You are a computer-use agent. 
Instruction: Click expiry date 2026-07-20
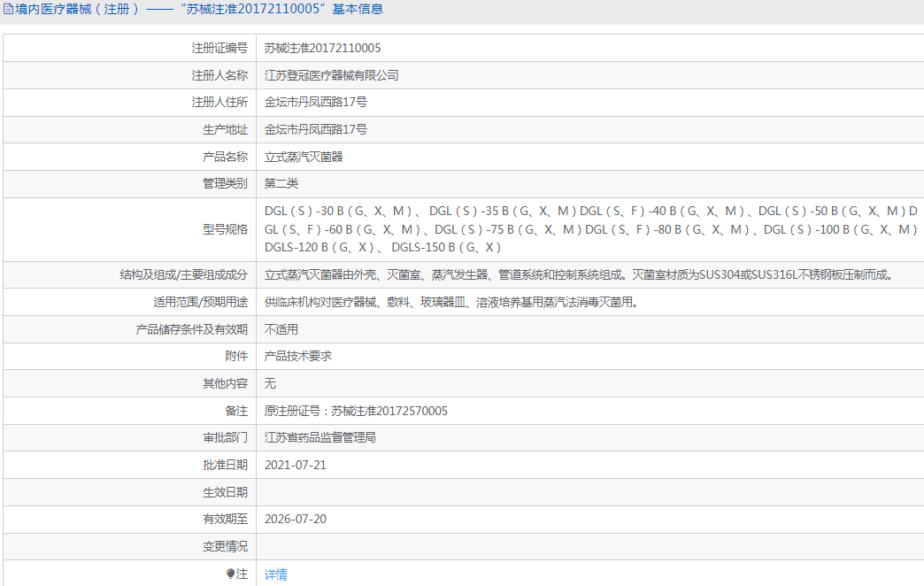pos(296,520)
